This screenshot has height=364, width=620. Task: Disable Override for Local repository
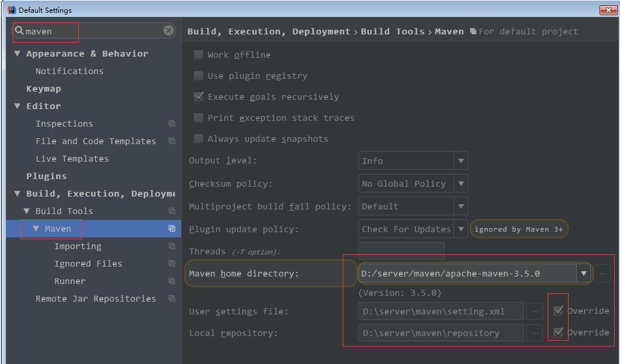coord(558,332)
